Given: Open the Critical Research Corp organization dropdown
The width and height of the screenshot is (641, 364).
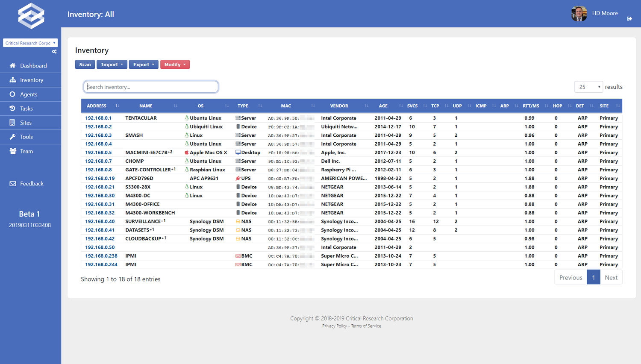Looking at the screenshot, I should point(30,43).
